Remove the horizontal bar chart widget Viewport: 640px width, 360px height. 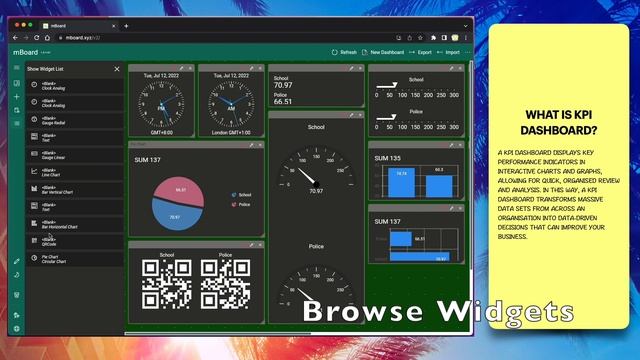click(x=460, y=208)
